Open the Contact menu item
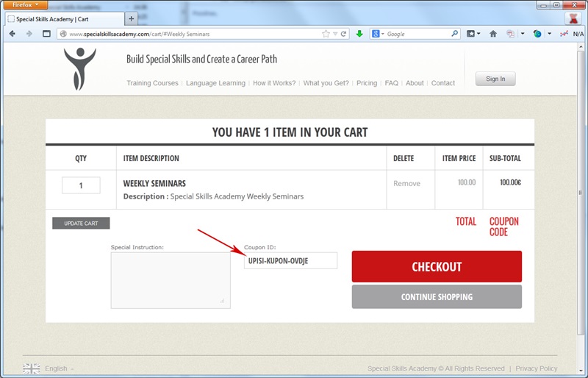 [443, 83]
